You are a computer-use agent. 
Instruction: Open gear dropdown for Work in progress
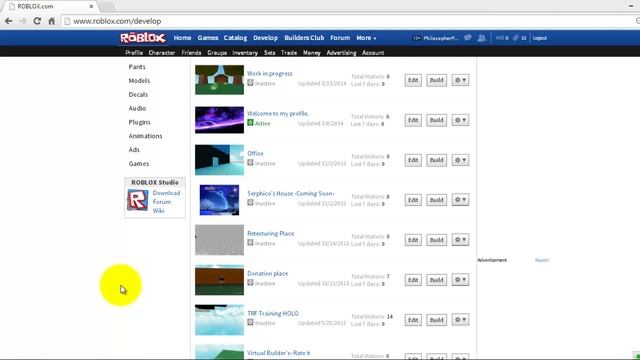coord(460,80)
